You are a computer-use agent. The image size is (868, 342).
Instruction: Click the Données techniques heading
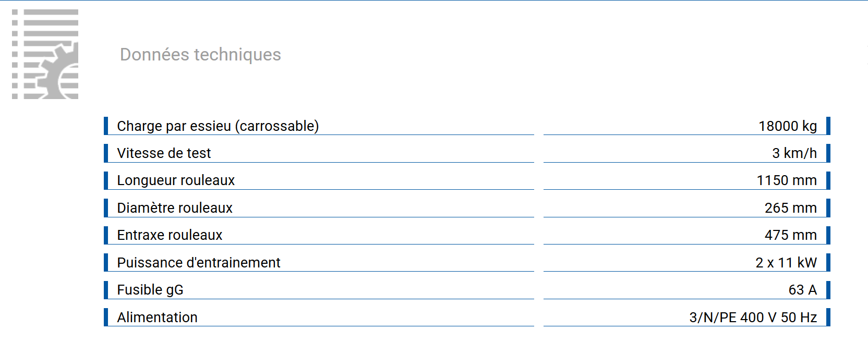click(x=200, y=55)
